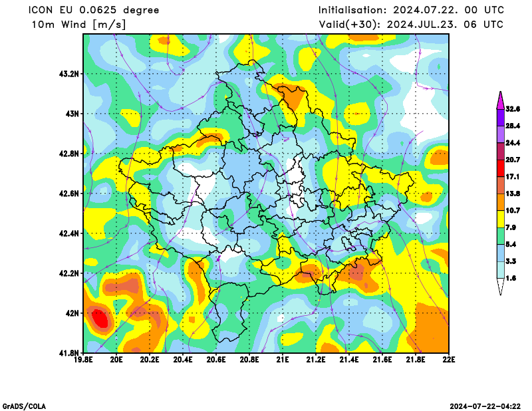Click the crimson legend swatch below 24.4

[x=501, y=152]
